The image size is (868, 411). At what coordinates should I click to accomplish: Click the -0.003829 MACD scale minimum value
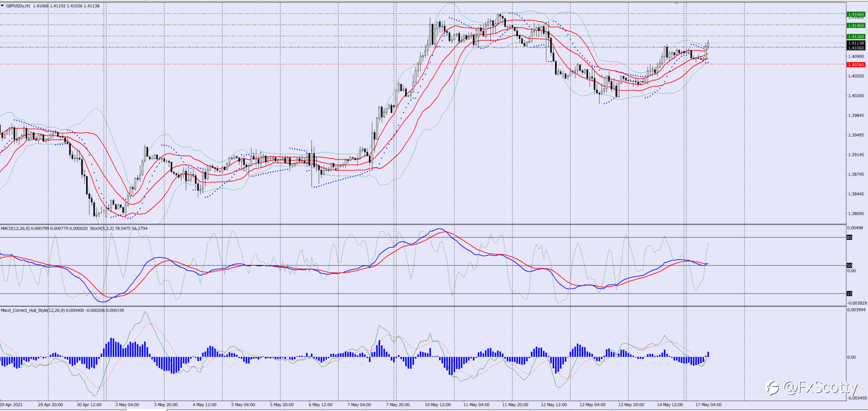click(857, 303)
